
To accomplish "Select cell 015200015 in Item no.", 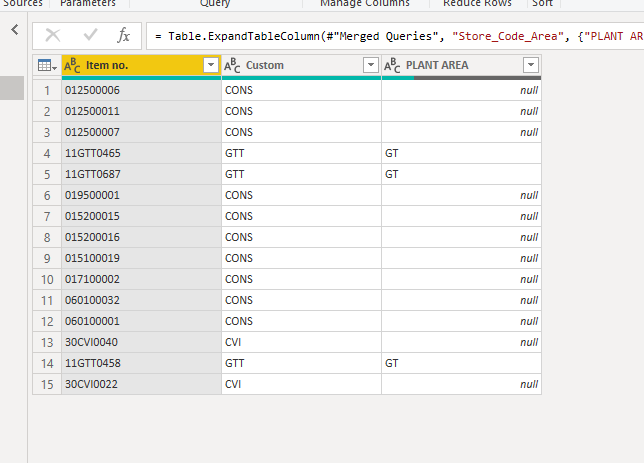I will [141, 216].
